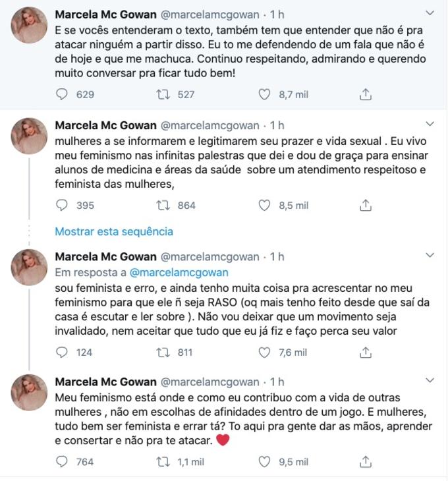Retweet the tweet with 1,1 mil retweets
448x481 pixels.
click(x=162, y=461)
